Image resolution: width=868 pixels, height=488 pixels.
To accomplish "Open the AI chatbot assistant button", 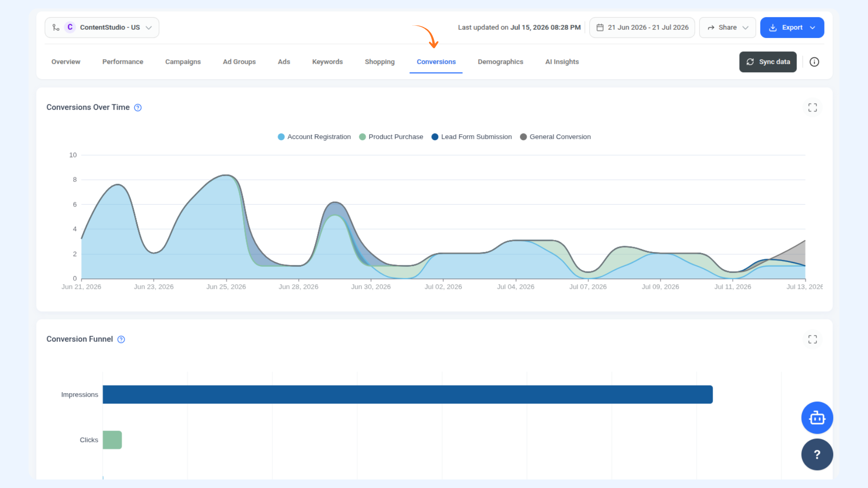I will click(817, 418).
